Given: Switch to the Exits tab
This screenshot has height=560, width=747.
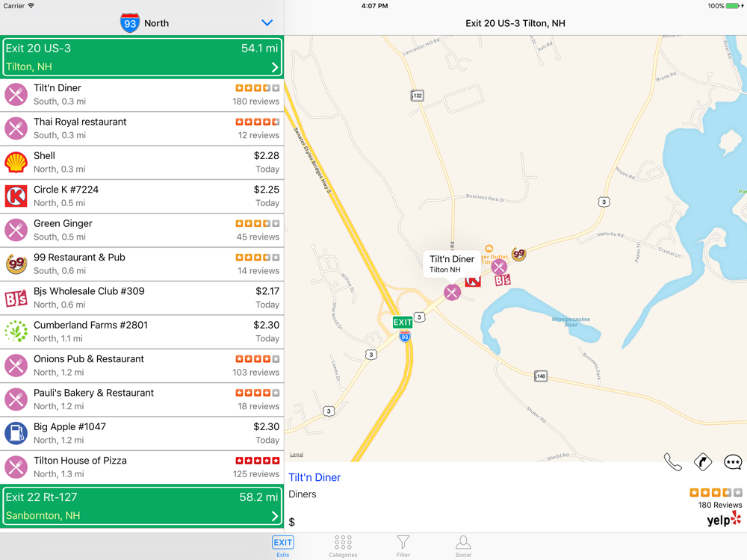Looking at the screenshot, I should (283, 547).
